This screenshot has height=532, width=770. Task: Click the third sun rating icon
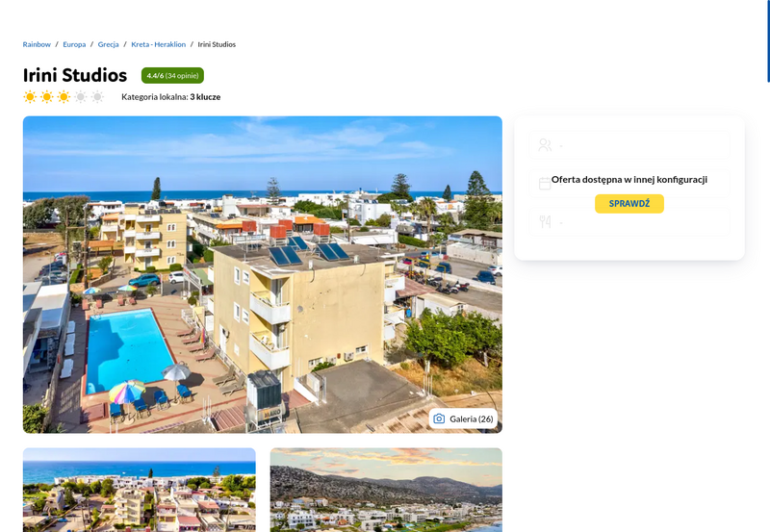64,96
